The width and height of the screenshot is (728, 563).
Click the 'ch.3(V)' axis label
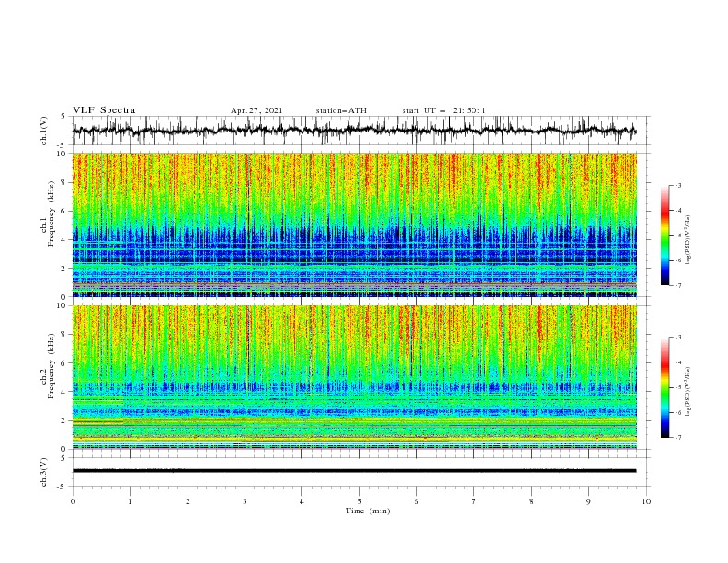(x=44, y=472)
